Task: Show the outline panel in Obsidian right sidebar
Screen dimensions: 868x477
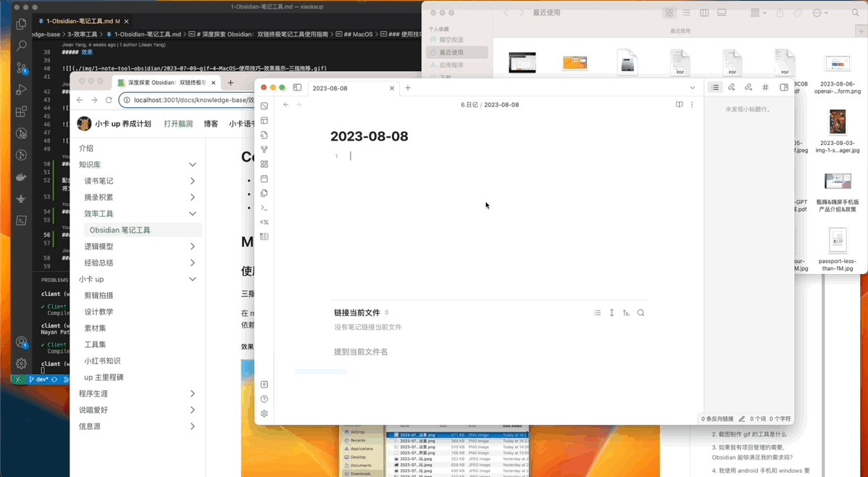Action: click(x=715, y=88)
